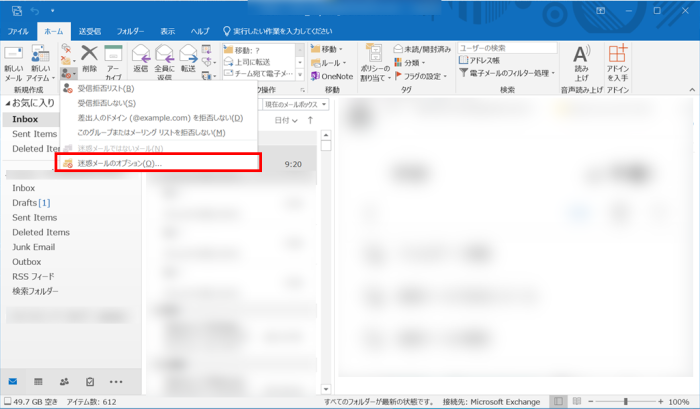This screenshot has width=700, height=409.
Task: Switch to calendar view in navigation bar
Action: pyautogui.click(x=38, y=382)
